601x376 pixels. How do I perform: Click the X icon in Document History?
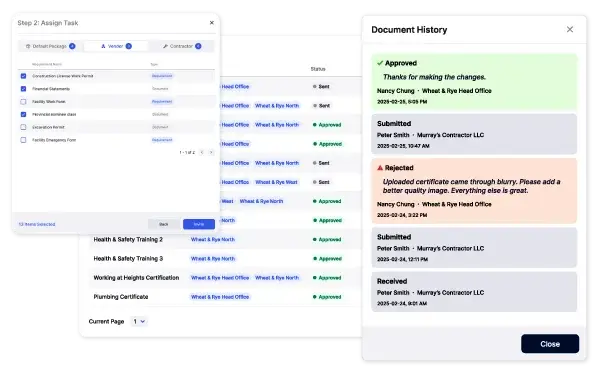570,30
